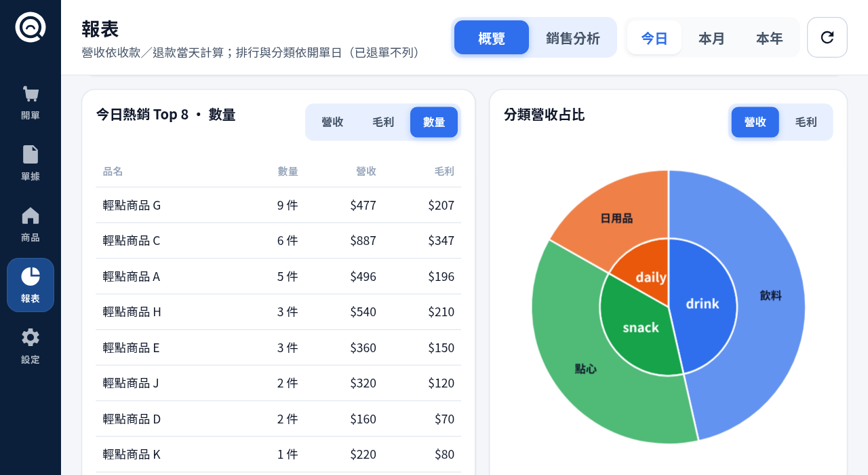Select row 輕點商品 C
The image size is (868, 475).
(x=278, y=240)
